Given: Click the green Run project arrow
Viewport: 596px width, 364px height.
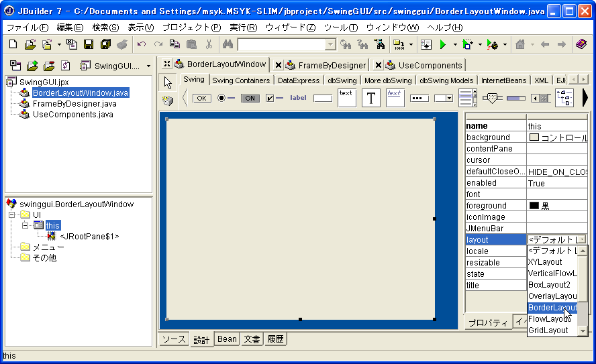Looking at the screenshot, I should 442,45.
